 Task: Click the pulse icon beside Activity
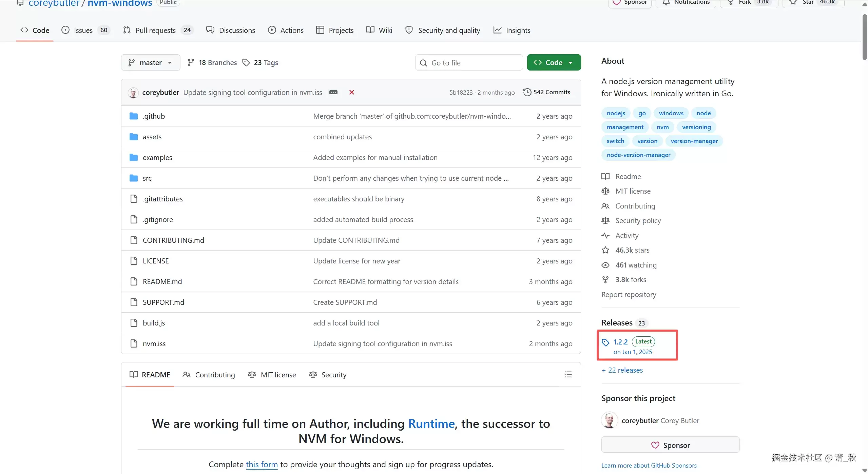605,236
